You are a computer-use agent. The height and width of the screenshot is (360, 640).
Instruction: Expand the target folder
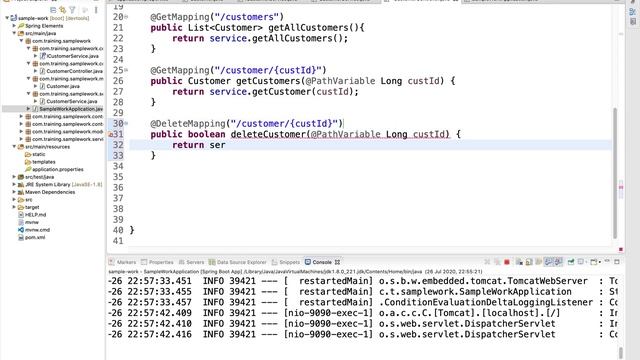pos(14,207)
